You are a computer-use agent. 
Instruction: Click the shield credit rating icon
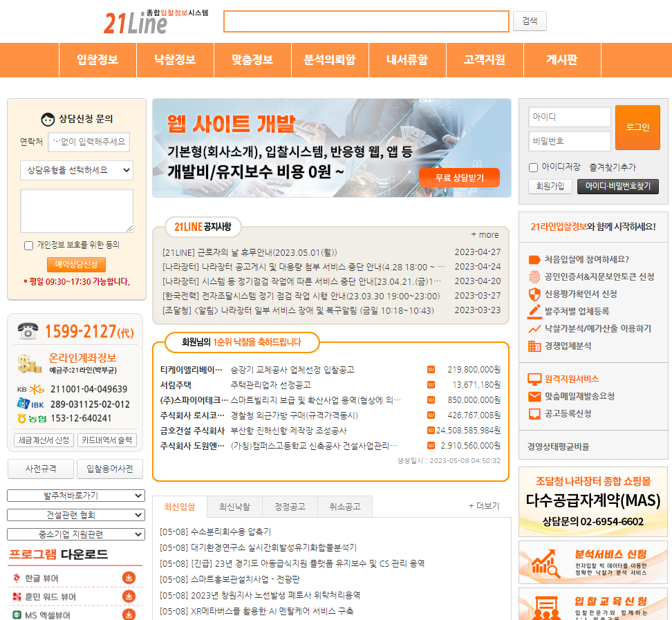(x=534, y=294)
